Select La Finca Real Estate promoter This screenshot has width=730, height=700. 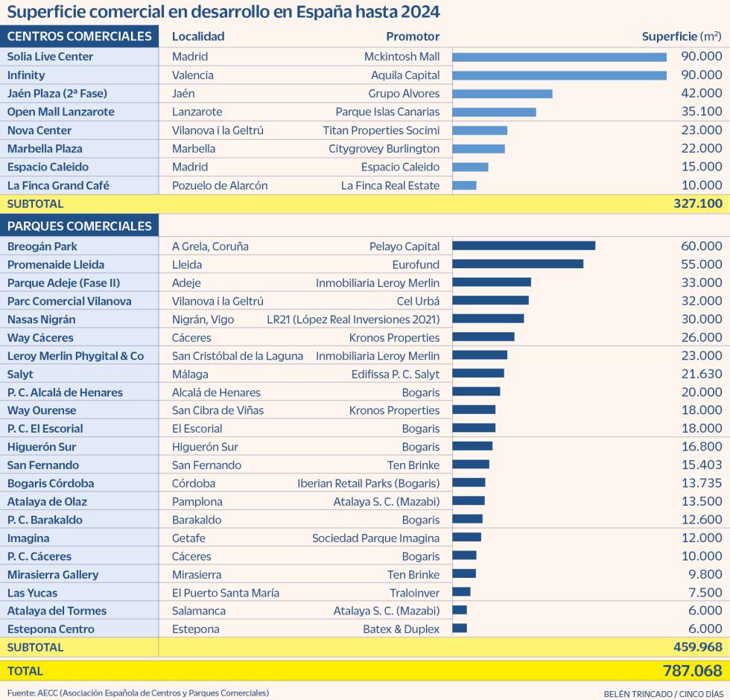[390, 185]
